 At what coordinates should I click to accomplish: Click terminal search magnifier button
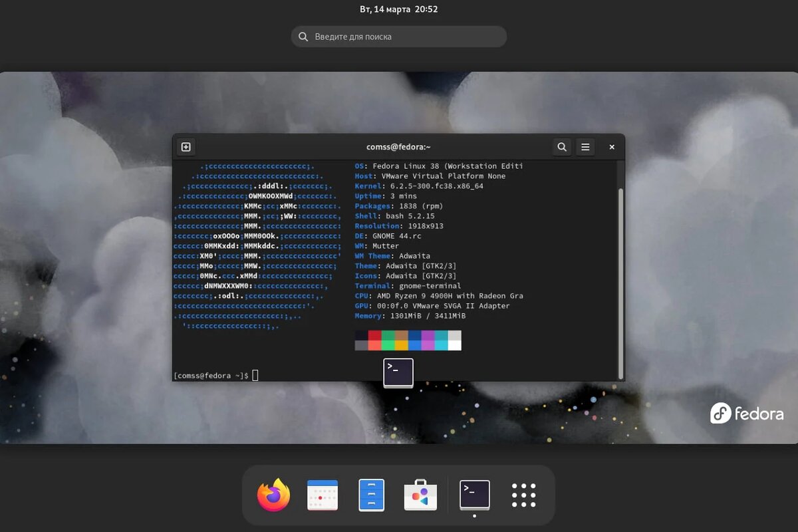562,147
